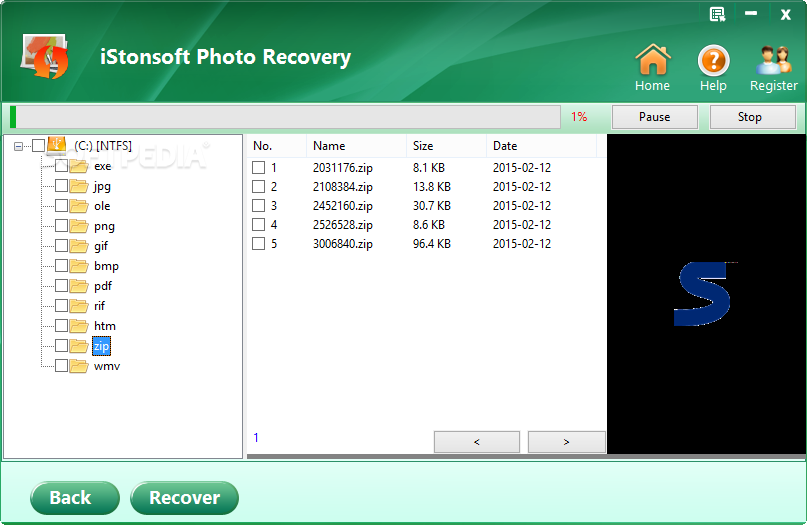Click the Recover button
Screen dimensions: 807x525
[184, 498]
